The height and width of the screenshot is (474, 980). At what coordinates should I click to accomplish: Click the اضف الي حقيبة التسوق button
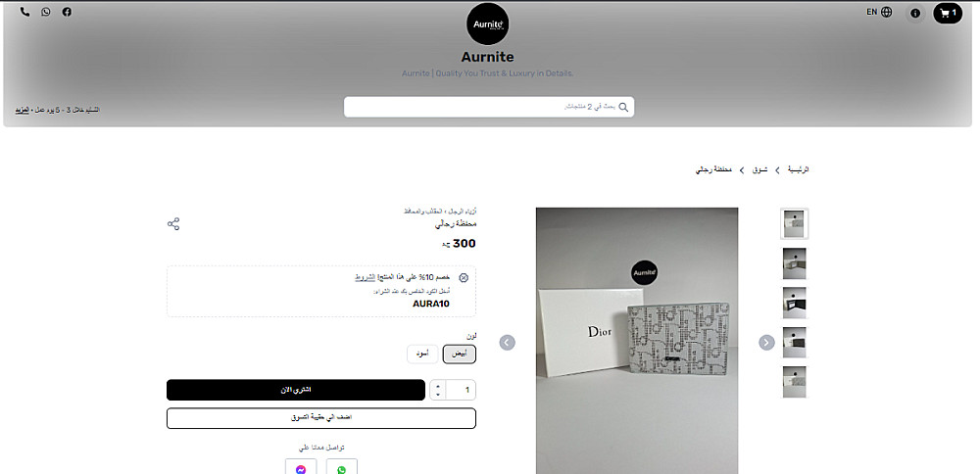click(321, 418)
